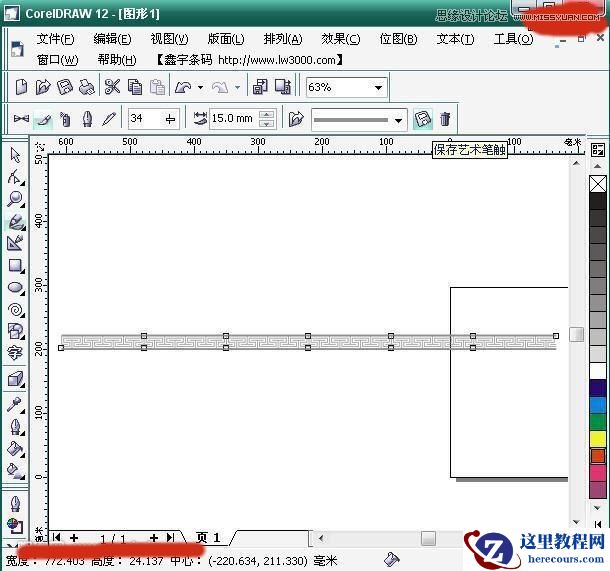610x571 pixels.
Task: Select the Artistic Media freehand tool
Action: click(16, 222)
